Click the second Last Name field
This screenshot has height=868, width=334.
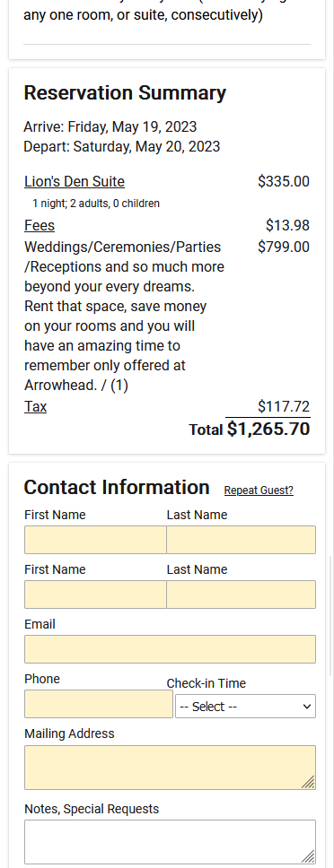241,595
